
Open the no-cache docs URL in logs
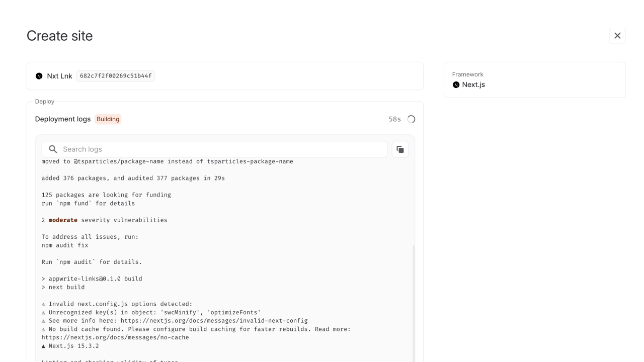point(115,337)
